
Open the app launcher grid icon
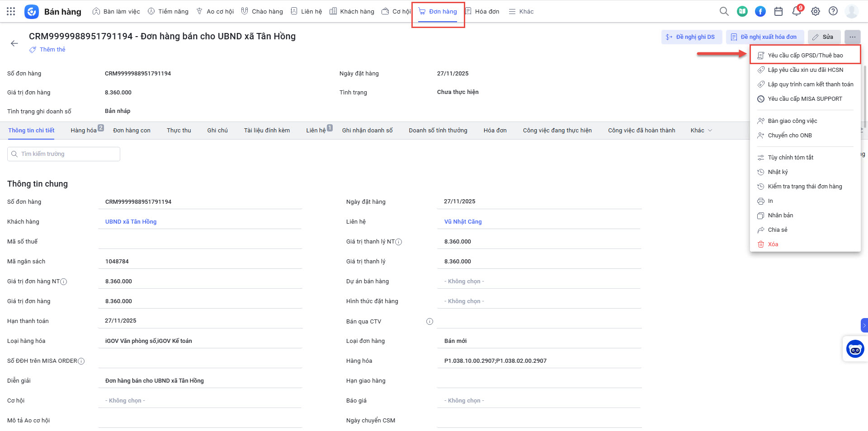pos(11,11)
